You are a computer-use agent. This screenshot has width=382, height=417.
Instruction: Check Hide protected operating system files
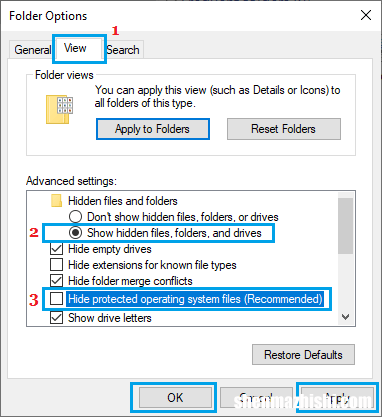(x=57, y=299)
